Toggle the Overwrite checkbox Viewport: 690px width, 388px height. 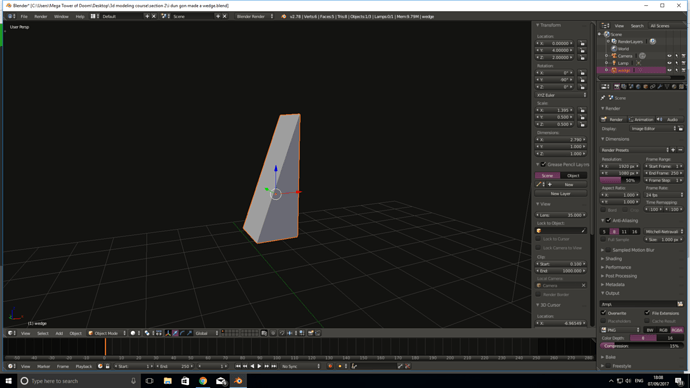tap(604, 313)
